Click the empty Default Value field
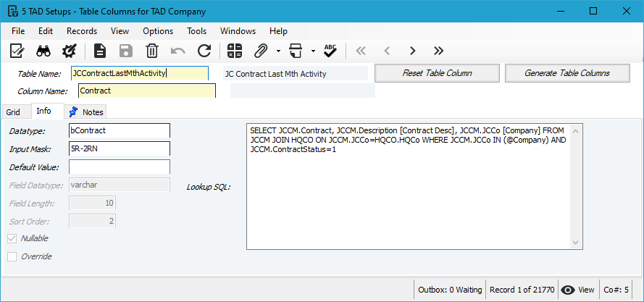 120,167
